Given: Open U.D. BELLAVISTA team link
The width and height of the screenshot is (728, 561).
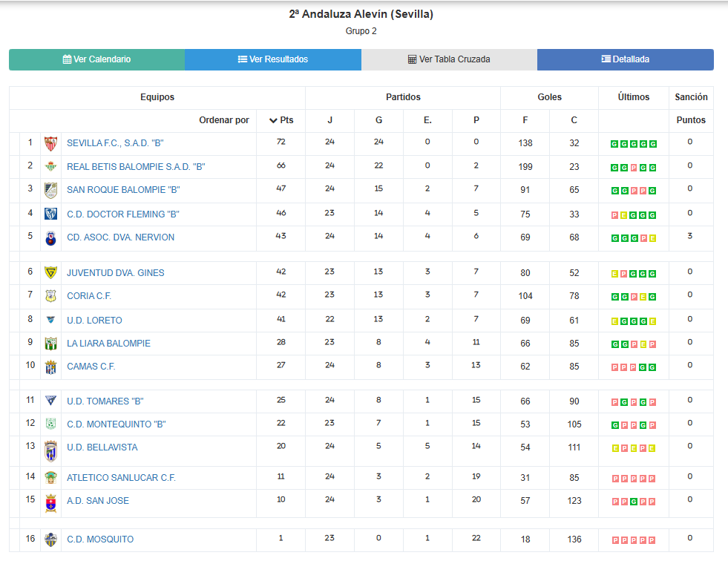Looking at the screenshot, I should 102,447.
